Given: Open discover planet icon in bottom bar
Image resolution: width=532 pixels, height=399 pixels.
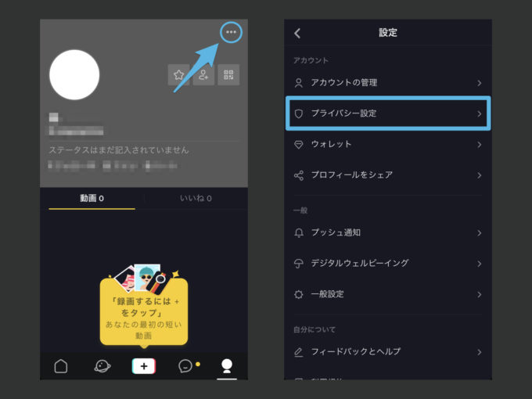Looking at the screenshot, I should [x=102, y=366].
